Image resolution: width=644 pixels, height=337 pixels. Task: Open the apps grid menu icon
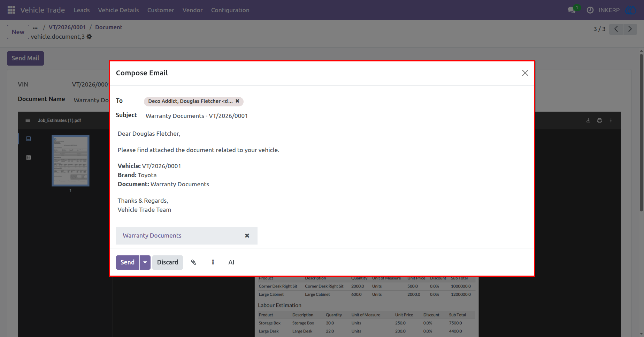point(11,10)
